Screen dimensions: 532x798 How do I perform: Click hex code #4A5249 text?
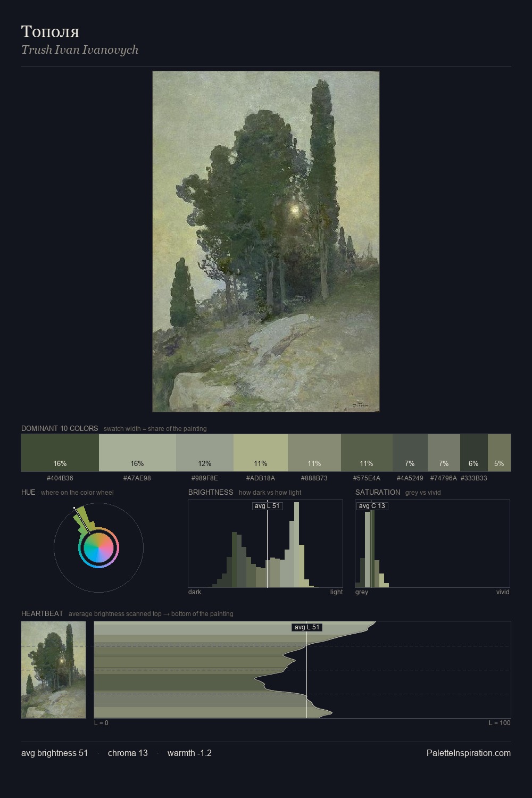[410, 478]
